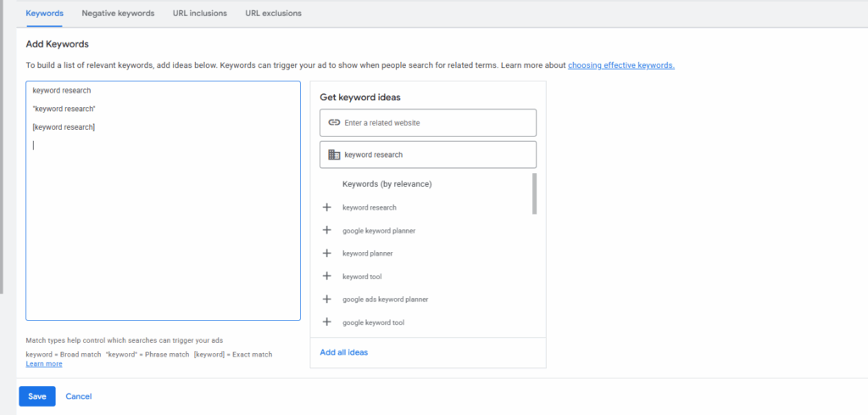Screen dimensions: 868x415
Task: Click plus icon beside 'keyword research' idea
Action: click(327, 207)
